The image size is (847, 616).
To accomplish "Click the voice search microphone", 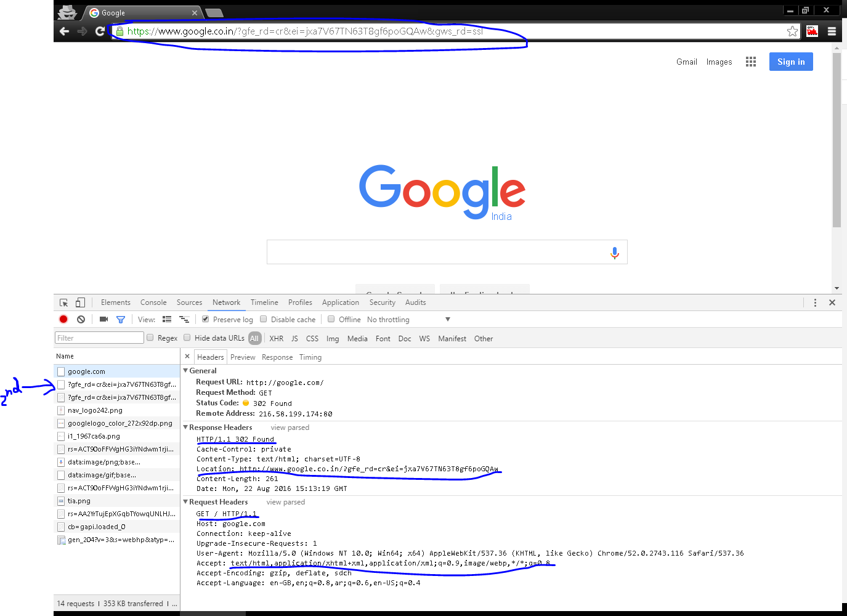I will (614, 252).
